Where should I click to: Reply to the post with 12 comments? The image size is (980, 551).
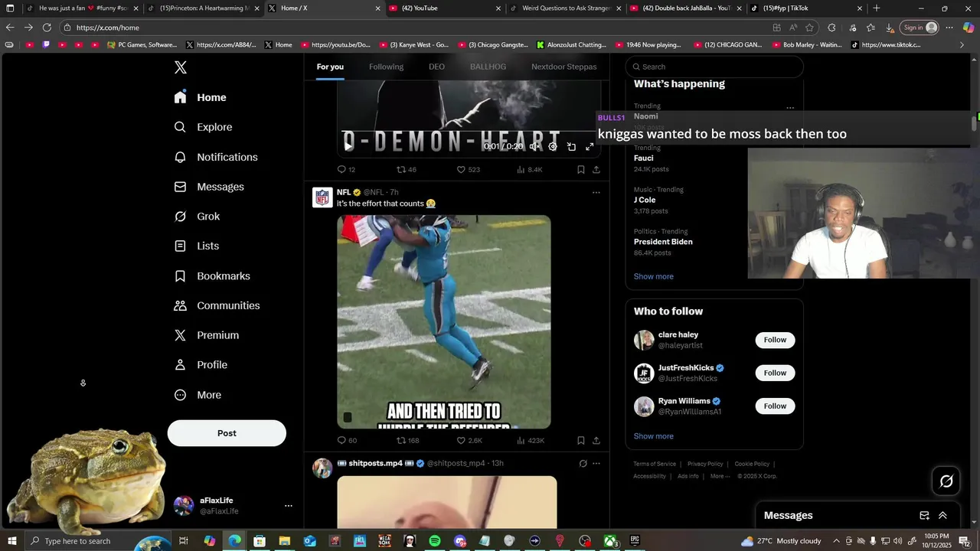(346, 169)
